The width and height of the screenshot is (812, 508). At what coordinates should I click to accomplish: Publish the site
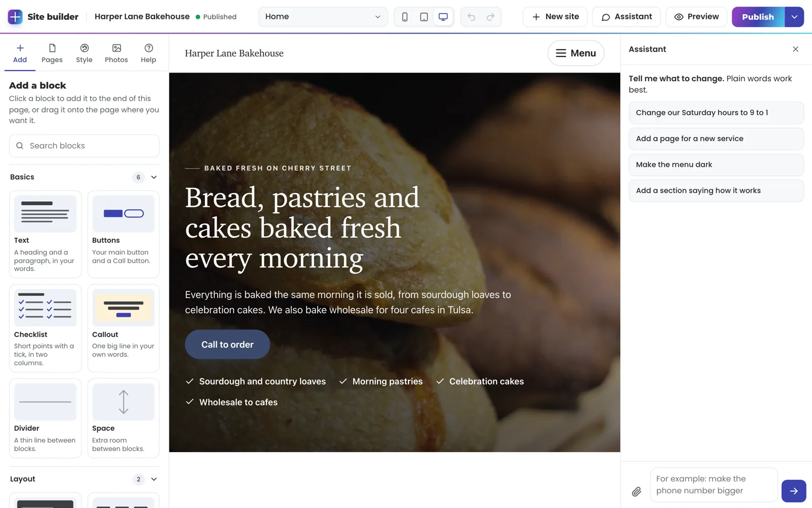click(758, 17)
